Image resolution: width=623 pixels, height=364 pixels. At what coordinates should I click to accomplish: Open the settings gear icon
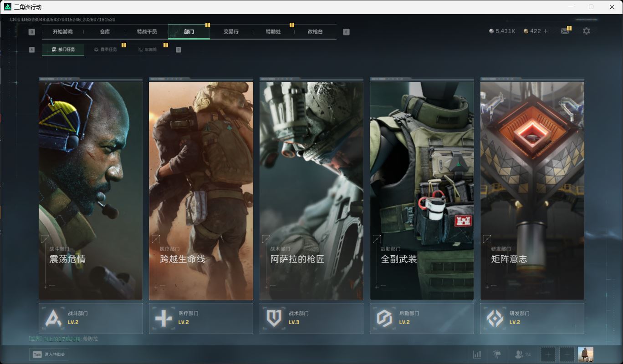point(587,31)
